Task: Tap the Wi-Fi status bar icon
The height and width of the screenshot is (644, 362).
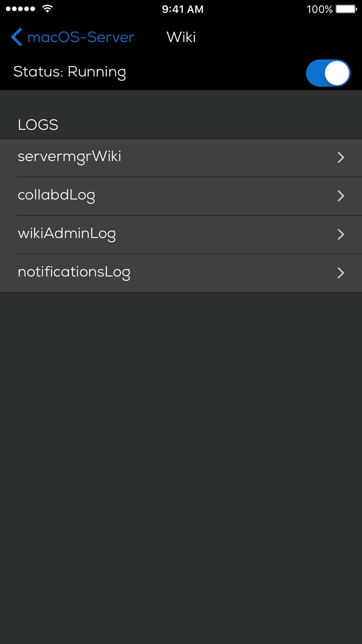Action: [x=47, y=9]
